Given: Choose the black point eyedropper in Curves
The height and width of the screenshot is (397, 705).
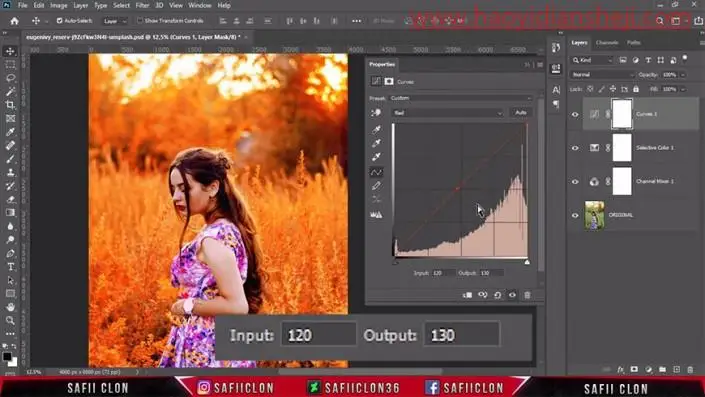Looking at the screenshot, I should pos(376,129).
